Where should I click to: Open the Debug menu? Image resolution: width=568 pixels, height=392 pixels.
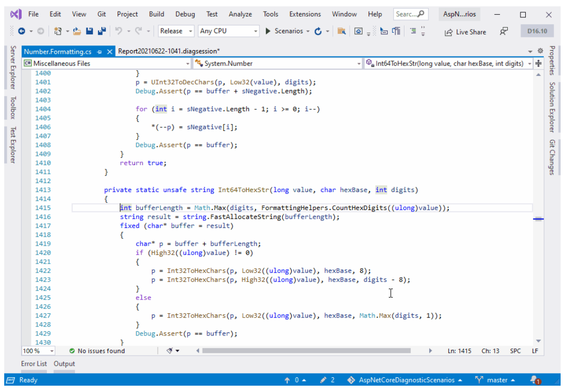tap(185, 14)
